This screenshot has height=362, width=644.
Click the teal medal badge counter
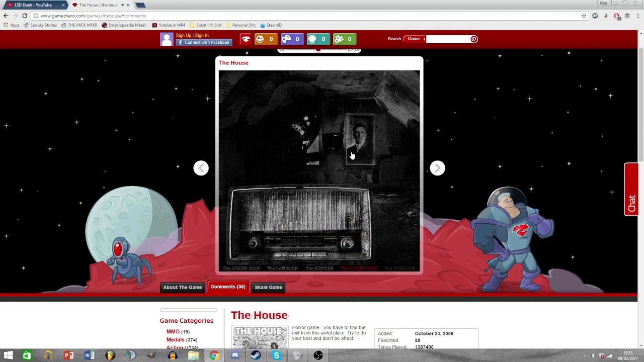click(318, 39)
